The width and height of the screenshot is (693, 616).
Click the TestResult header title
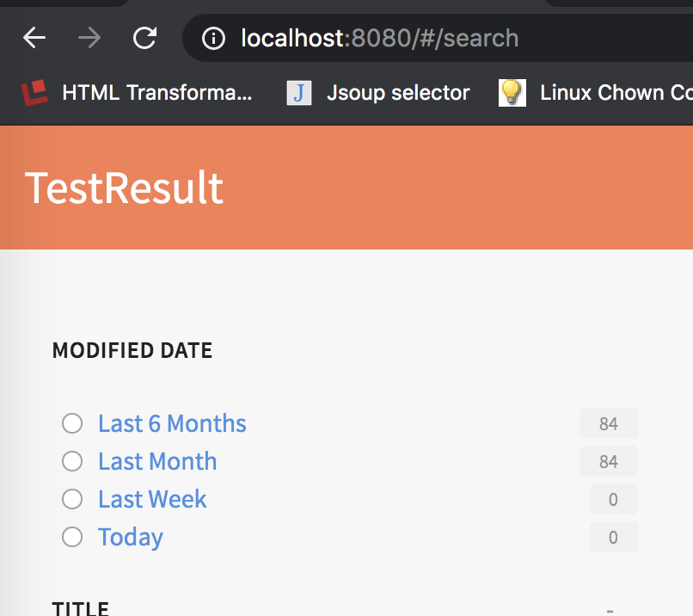tap(124, 188)
